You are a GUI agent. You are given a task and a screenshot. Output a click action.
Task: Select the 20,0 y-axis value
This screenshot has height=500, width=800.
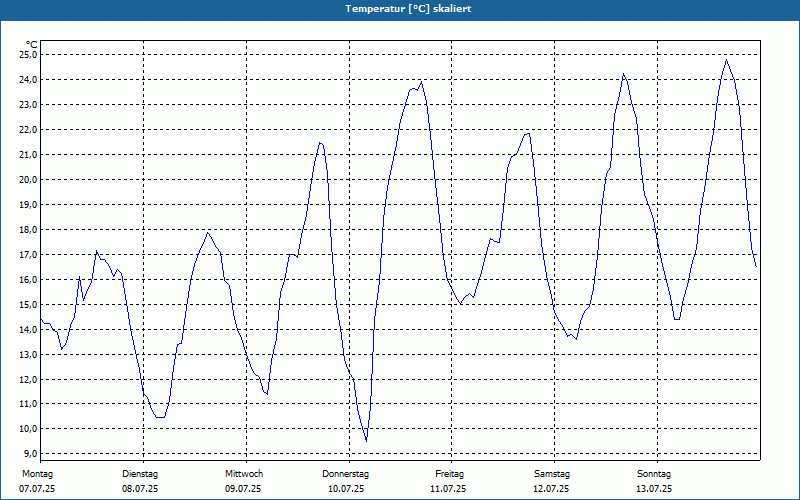[x=28, y=180]
